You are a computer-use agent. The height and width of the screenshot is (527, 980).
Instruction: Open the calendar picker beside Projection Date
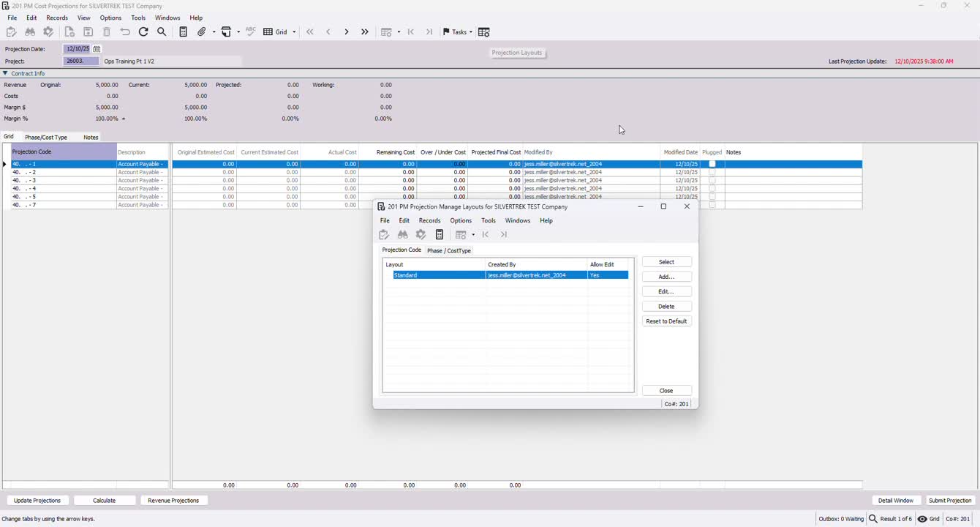[97, 49]
